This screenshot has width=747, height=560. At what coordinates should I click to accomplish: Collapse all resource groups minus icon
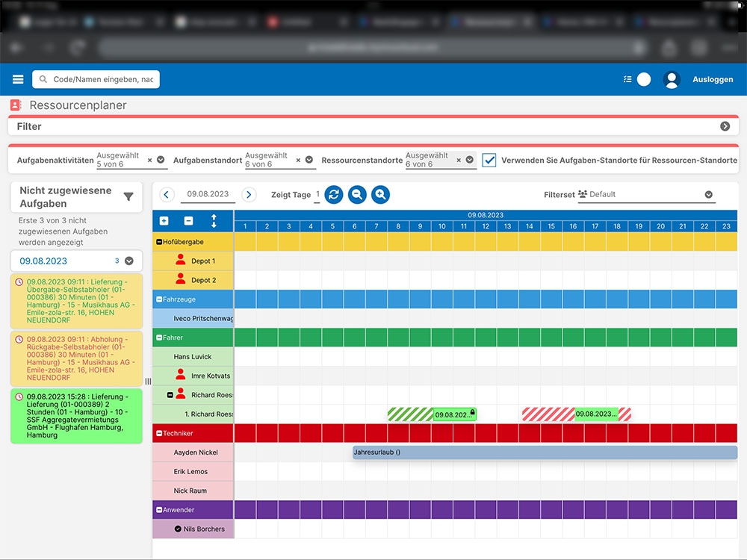(189, 221)
